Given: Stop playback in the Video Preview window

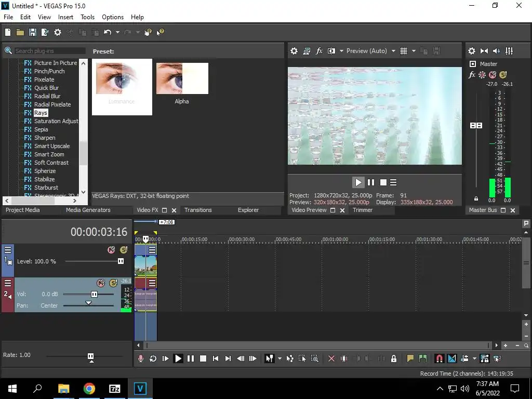Looking at the screenshot, I should click(x=383, y=182).
